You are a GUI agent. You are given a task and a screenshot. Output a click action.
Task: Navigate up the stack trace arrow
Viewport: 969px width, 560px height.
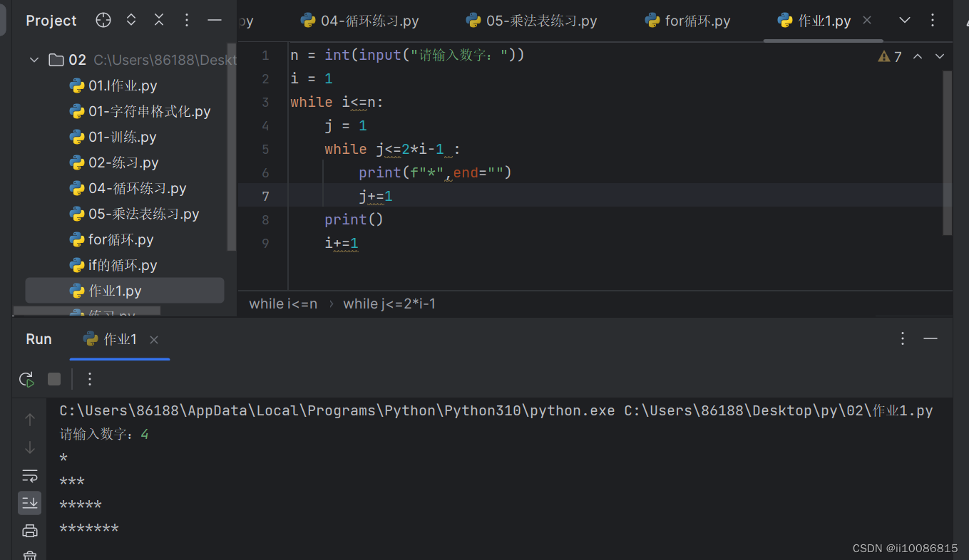[29, 419]
